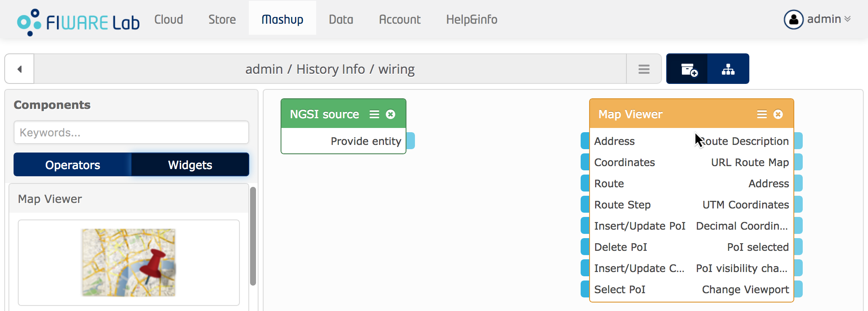Open NGSI source component menu icon
The height and width of the screenshot is (311, 868).
point(374,114)
